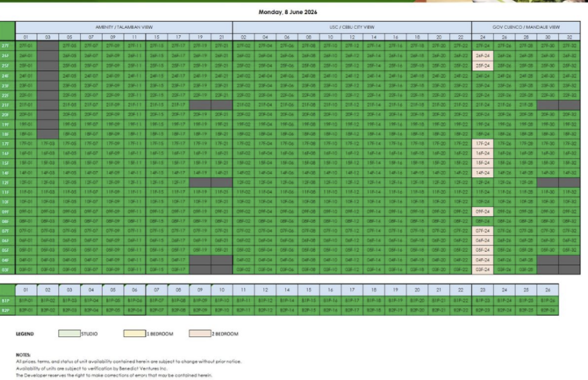Click the USC / Cebu City View header
The image size is (588, 380).
click(352, 27)
